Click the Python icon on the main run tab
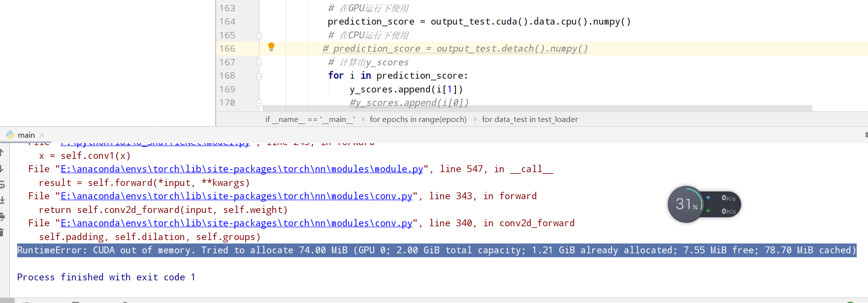 10,135
